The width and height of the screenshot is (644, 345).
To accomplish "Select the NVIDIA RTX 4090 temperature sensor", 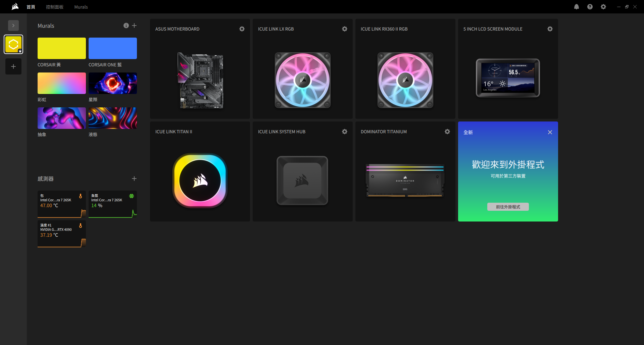I will pos(62,234).
